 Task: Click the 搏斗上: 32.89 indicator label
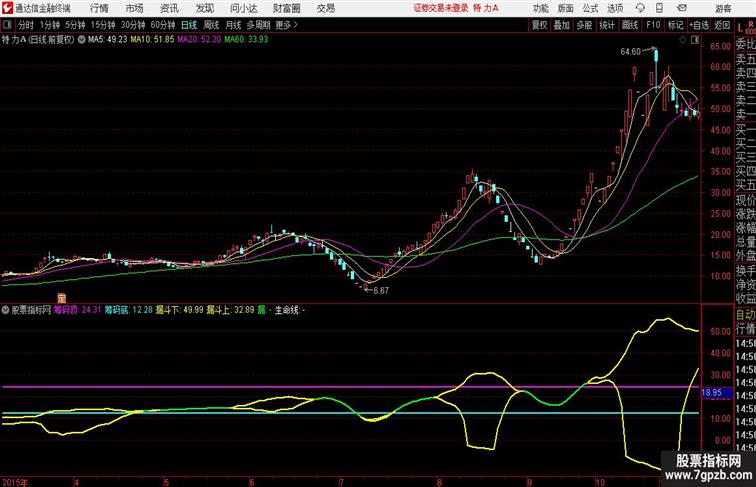point(230,310)
